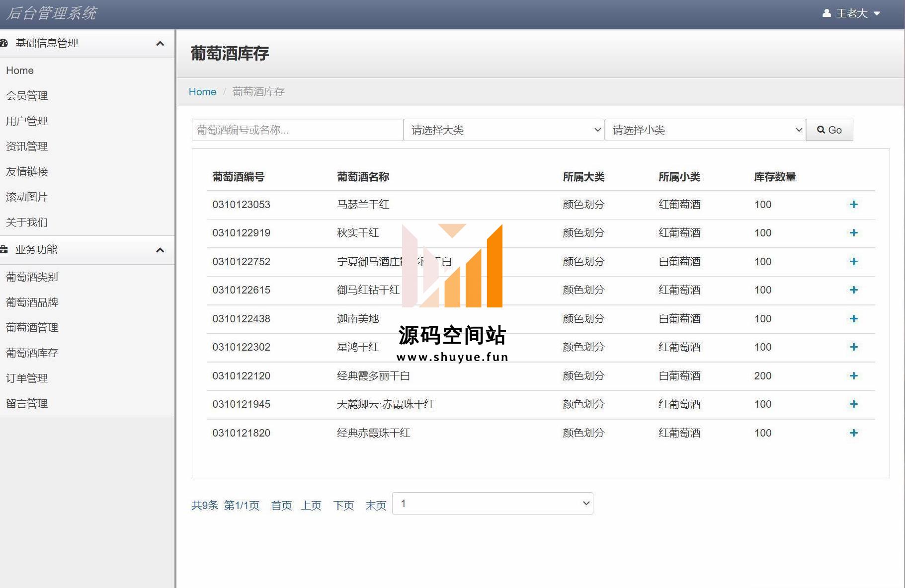This screenshot has width=905, height=588.
Task: Click the plus icon for 马瑟兰干红 row
Action: click(x=853, y=205)
